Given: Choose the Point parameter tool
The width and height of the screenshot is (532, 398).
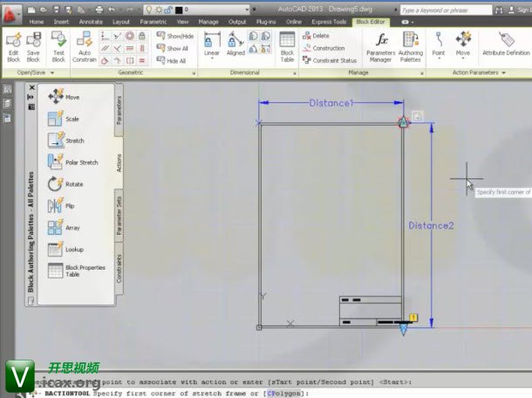Looking at the screenshot, I should tap(439, 44).
